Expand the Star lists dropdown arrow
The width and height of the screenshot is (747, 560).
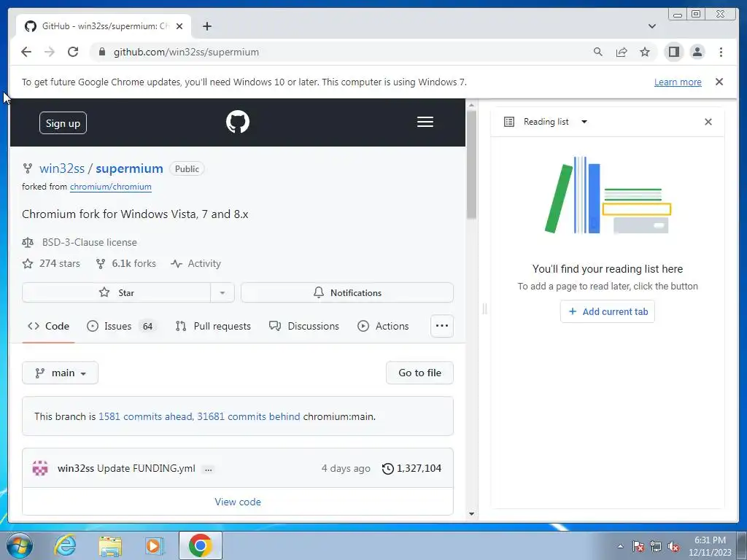point(222,292)
